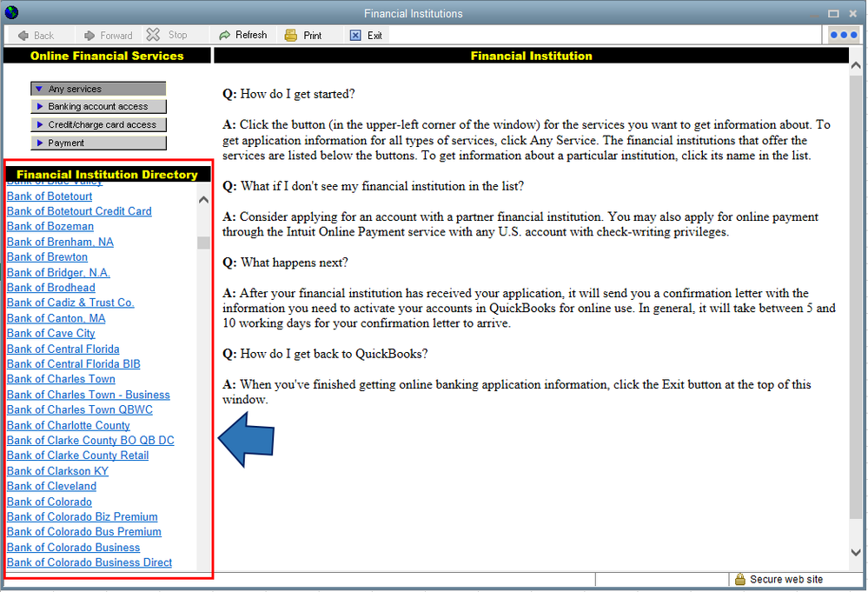
Task: Click the globe icon in title bar
Action: (x=11, y=12)
